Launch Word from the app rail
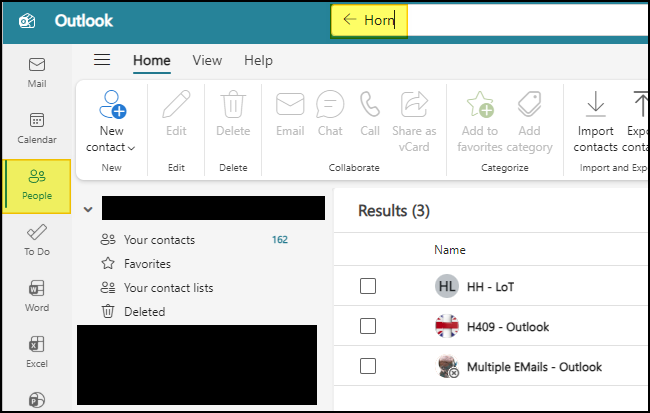 point(37,296)
